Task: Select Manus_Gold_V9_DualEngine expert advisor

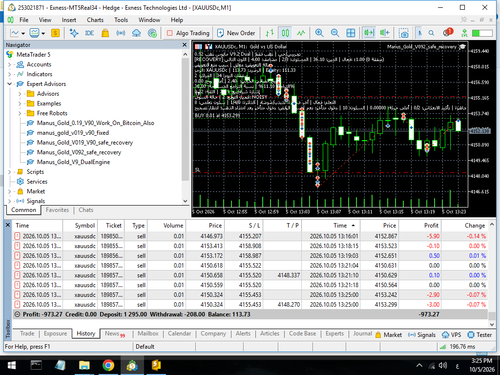Action: [73, 162]
